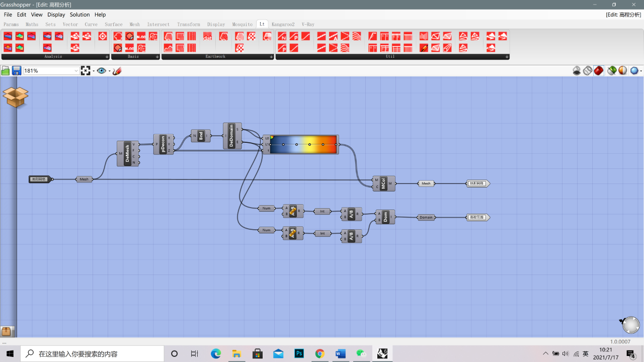Select the sketch brush icon in canvas toolbar
The width and height of the screenshot is (644, 362).
coord(117,71)
